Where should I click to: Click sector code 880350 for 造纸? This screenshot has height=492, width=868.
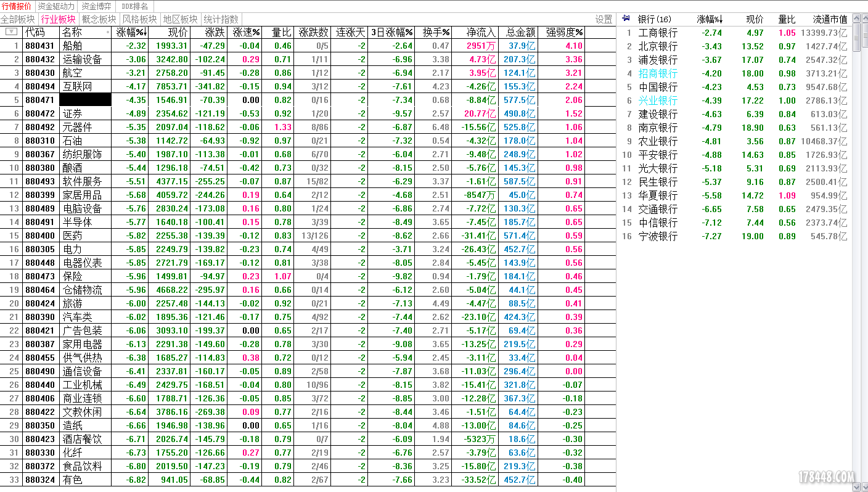pyautogui.click(x=40, y=425)
